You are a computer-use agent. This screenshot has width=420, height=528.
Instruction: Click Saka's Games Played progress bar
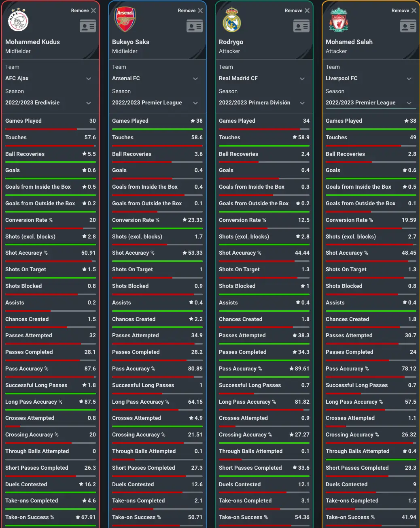click(x=157, y=129)
